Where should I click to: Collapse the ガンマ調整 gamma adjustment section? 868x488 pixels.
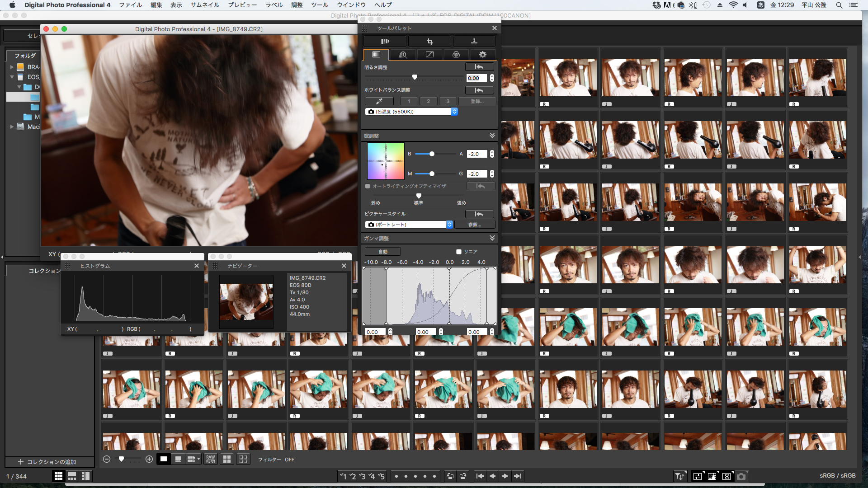(x=492, y=238)
